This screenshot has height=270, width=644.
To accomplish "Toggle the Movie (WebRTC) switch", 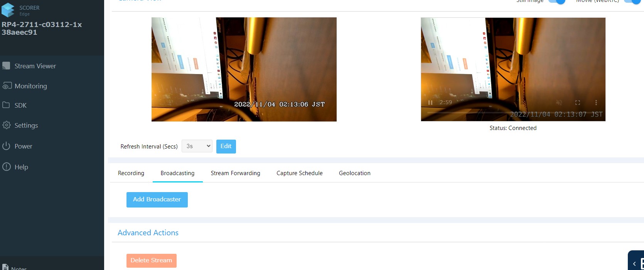I will [632, 2].
